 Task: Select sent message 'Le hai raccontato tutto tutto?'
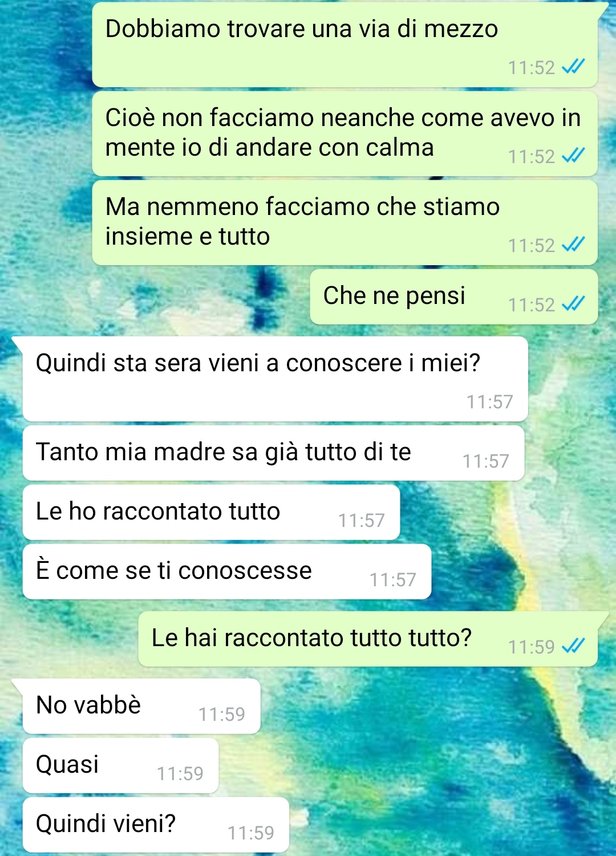point(368,639)
